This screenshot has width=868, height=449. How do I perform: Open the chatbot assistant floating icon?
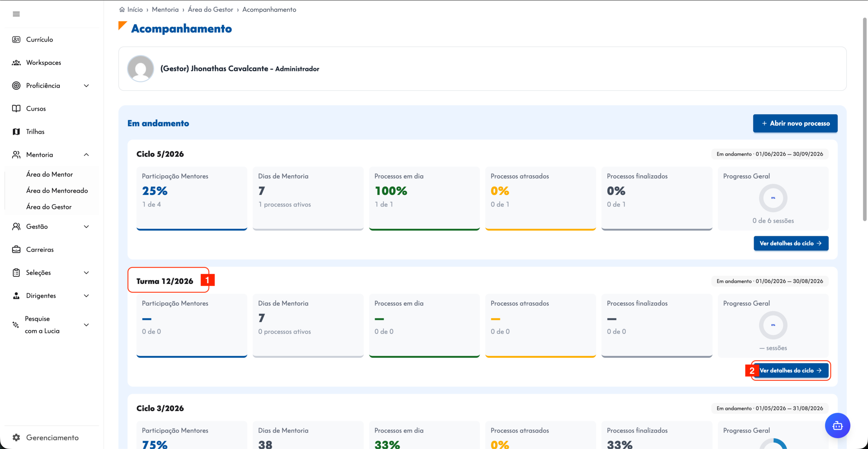tap(837, 425)
